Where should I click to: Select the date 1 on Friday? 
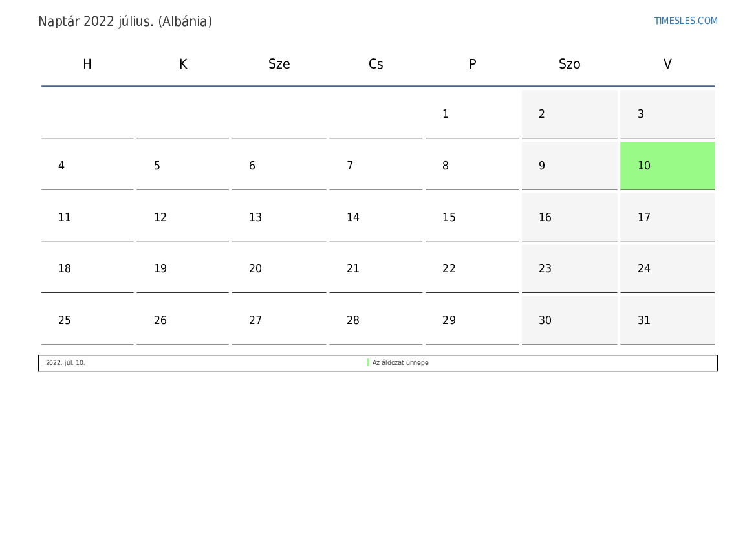click(446, 114)
